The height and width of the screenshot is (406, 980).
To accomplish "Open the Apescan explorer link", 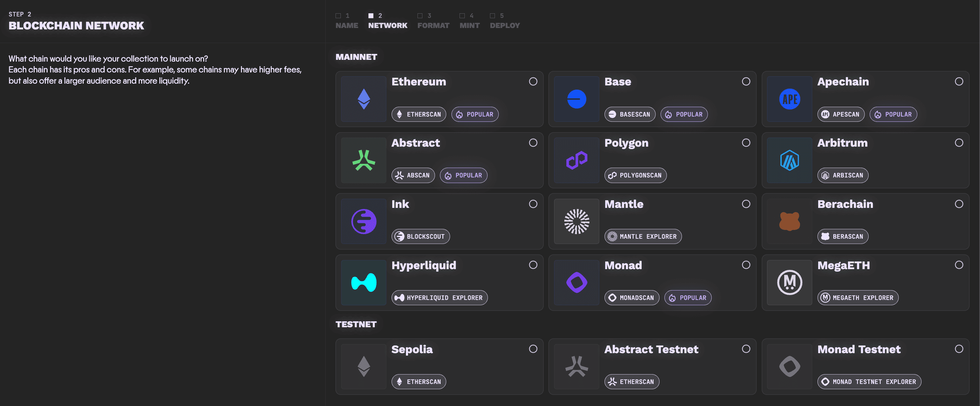I will 841,114.
